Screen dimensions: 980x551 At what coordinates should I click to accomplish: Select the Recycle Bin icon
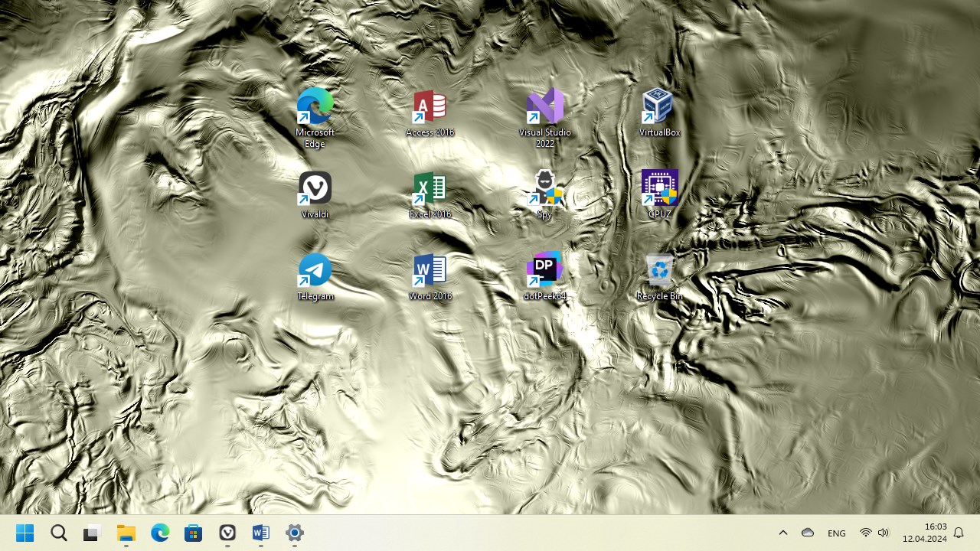click(659, 277)
